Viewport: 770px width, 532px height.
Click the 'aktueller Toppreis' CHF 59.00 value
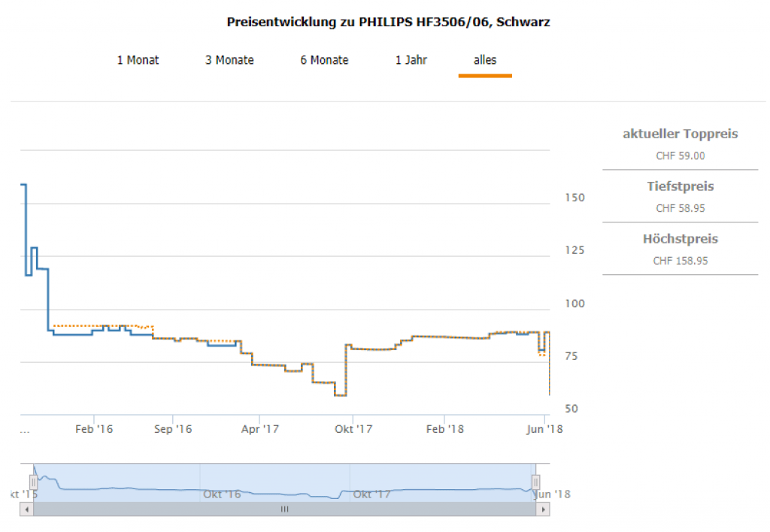681,156
